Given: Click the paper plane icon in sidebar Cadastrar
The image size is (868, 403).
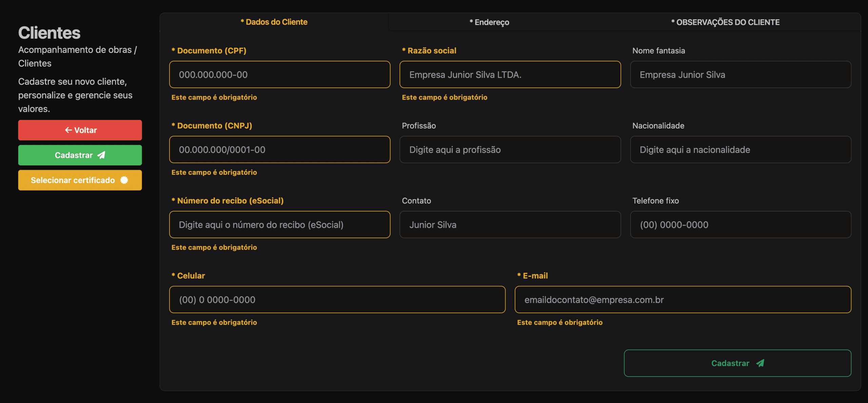Looking at the screenshot, I should pos(101,155).
